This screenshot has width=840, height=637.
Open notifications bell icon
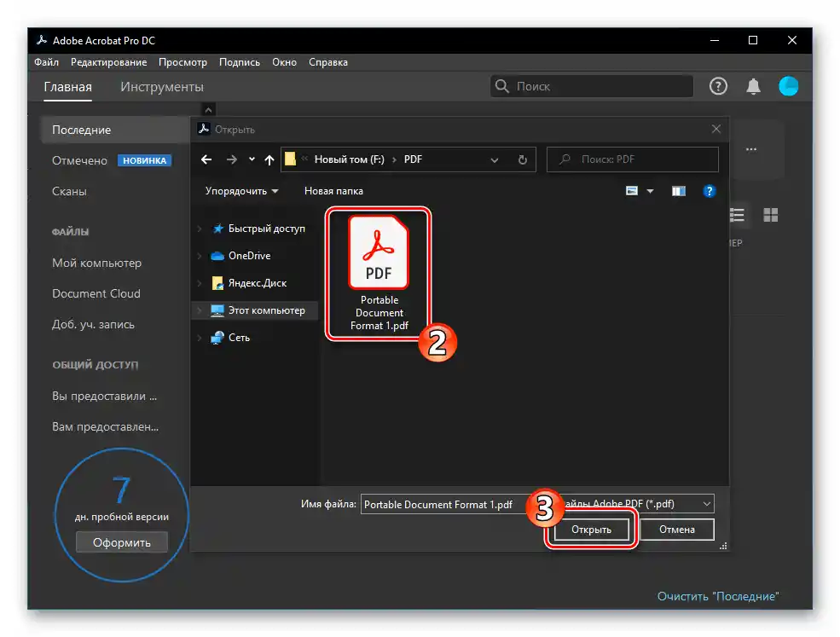pos(753,86)
